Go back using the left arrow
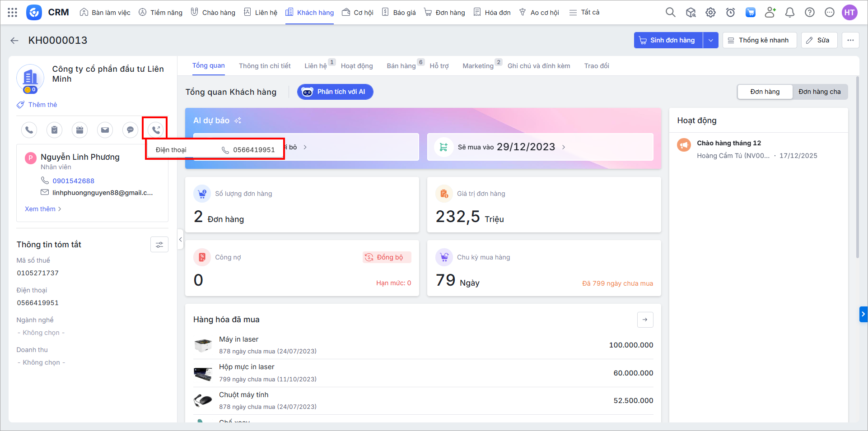The image size is (868, 431). coord(14,41)
